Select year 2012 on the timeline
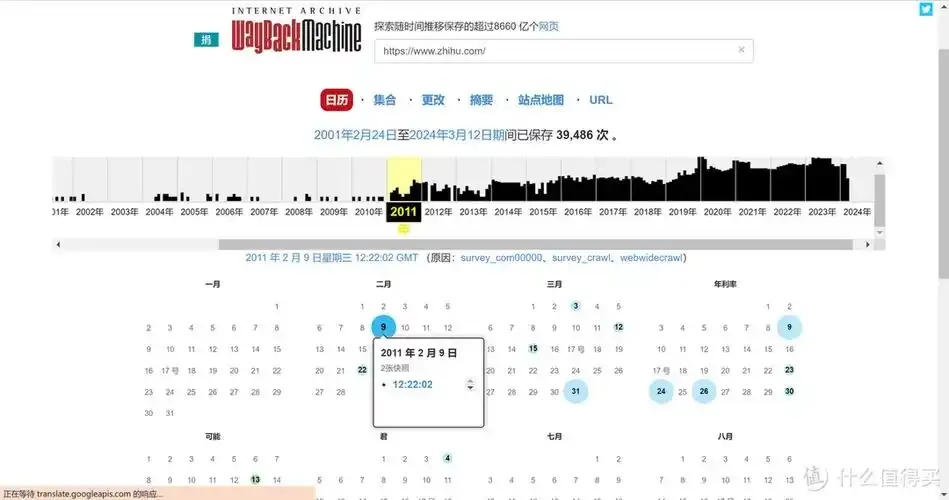Screen dimensions: 949x500 (x=438, y=212)
